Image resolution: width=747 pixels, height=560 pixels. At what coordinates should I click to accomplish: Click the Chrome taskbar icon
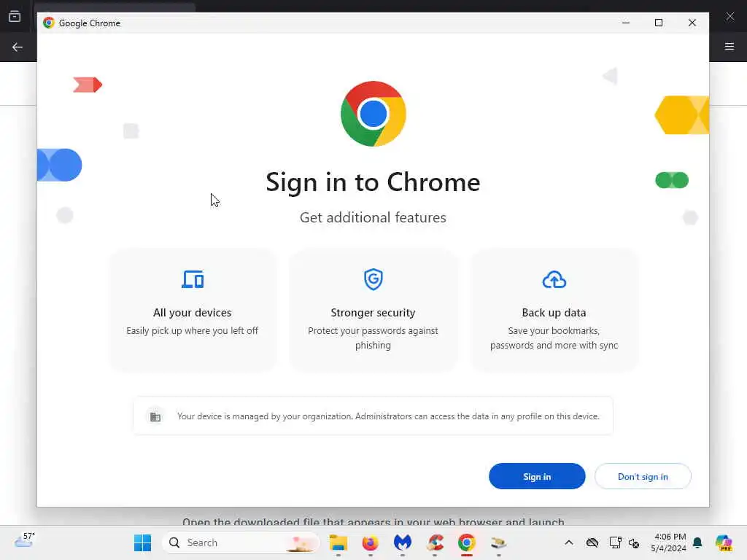[x=467, y=542]
